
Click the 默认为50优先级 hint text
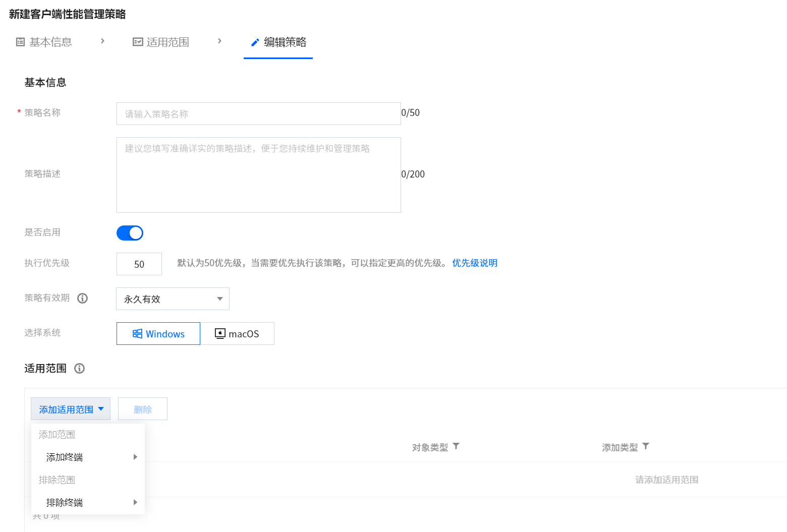click(312, 263)
